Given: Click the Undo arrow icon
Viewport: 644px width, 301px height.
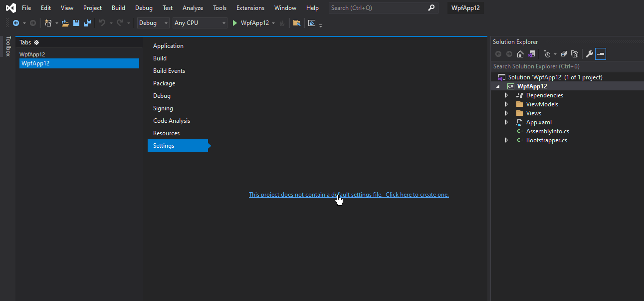Looking at the screenshot, I should 102,23.
